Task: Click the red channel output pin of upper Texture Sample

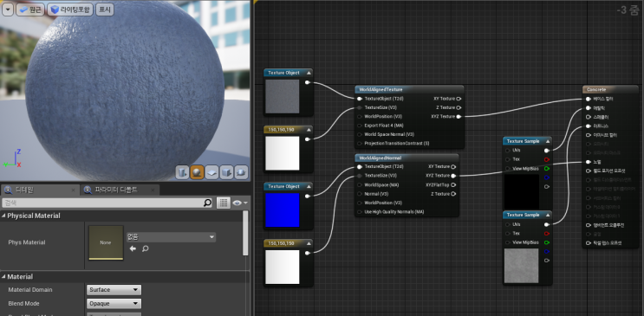Action: (x=547, y=159)
